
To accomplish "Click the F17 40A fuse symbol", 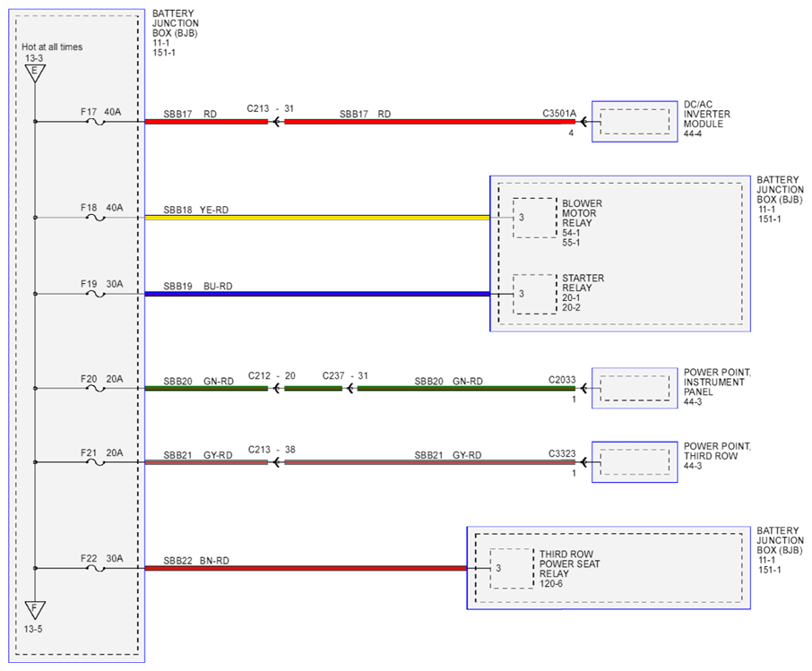I will [95, 122].
